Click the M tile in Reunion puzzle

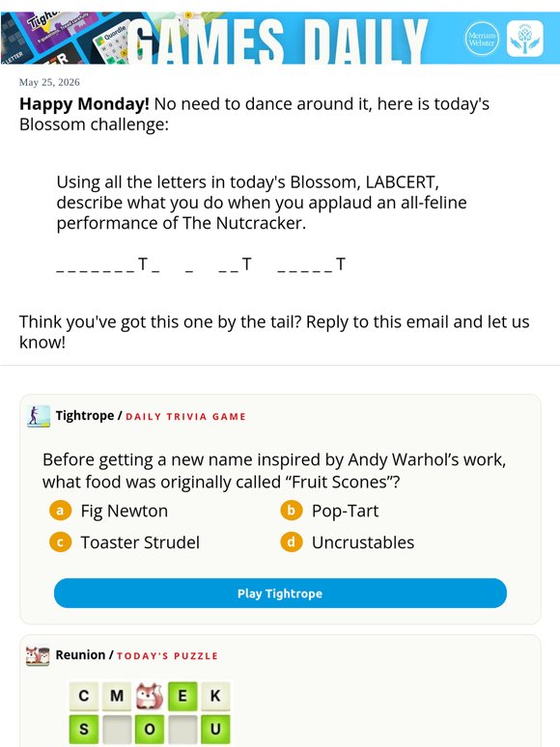coord(117,696)
